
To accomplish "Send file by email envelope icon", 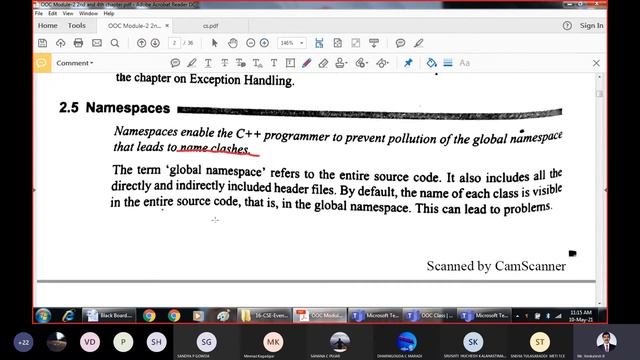I will click(97, 43).
